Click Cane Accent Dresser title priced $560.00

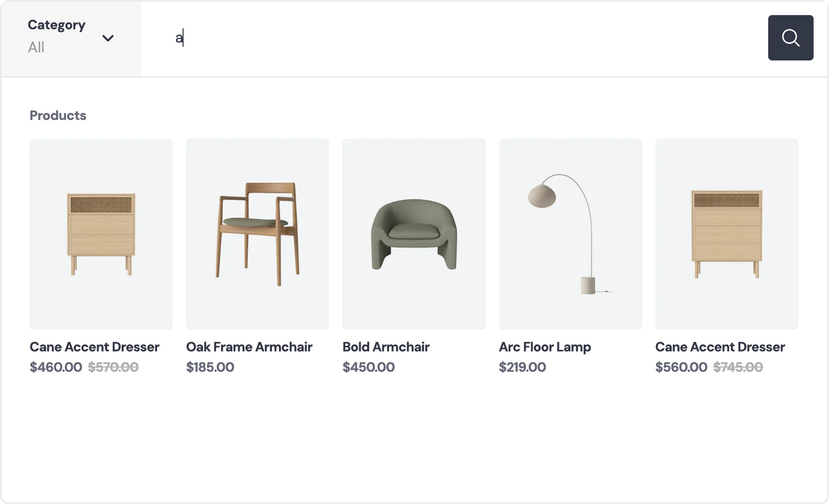pos(720,347)
